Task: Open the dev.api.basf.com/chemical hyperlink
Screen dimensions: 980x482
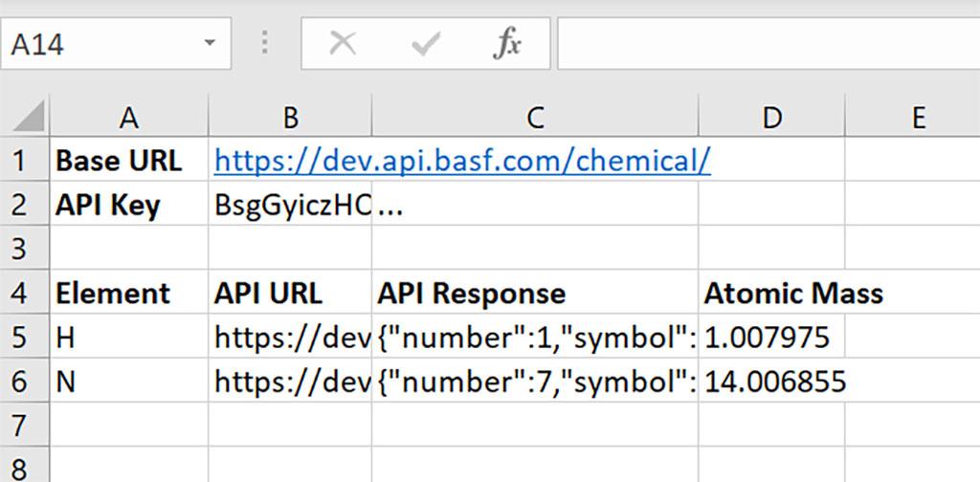Action: point(462,161)
